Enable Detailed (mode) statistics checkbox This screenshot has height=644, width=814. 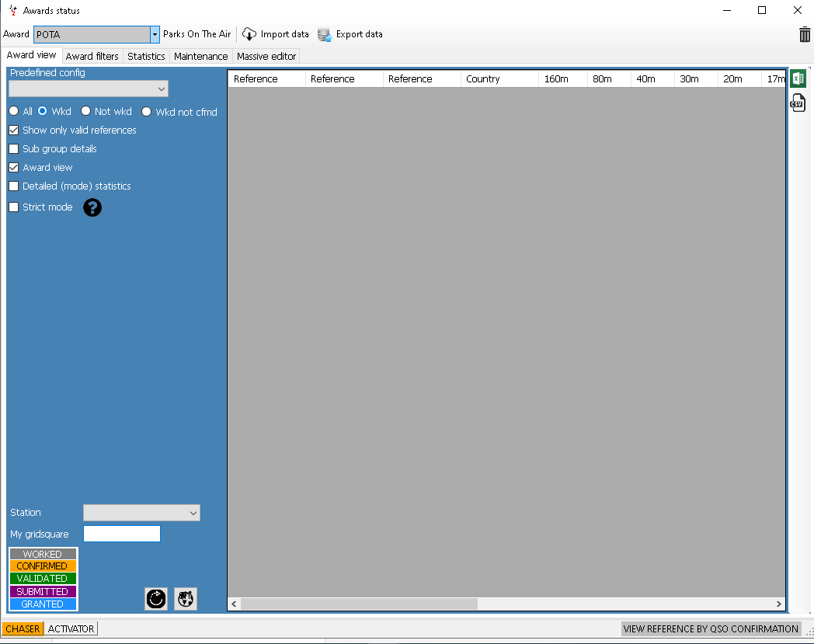pyautogui.click(x=14, y=186)
